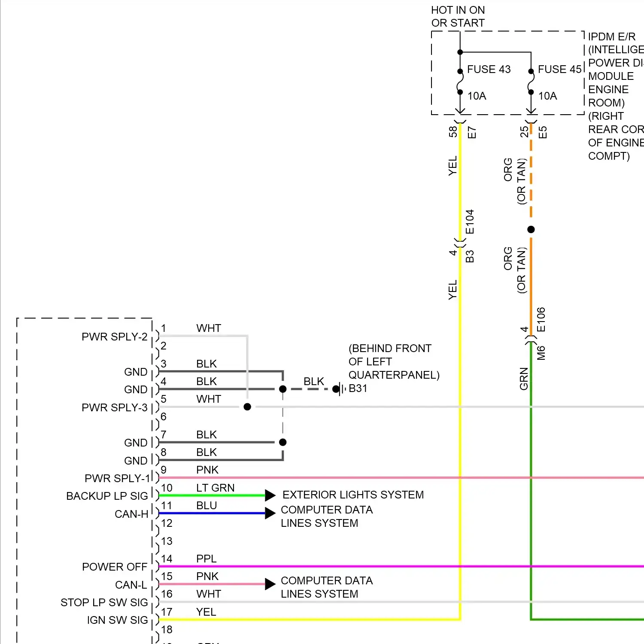The image size is (644, 644).
Task: Click the GND label for pin 8
Action: 136,461
